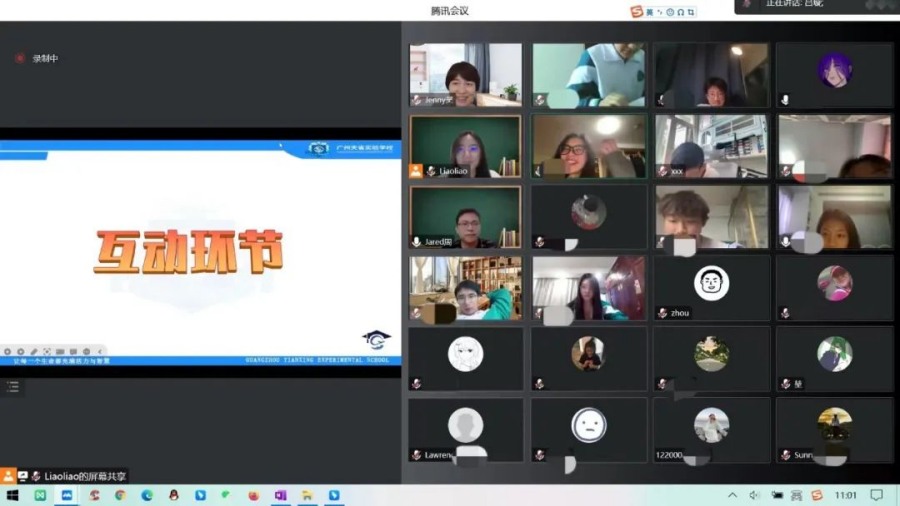The height and width of the screenshot is (506, 900).
Task: Click Jared's microphone status icon
Action: click(416, 242)
